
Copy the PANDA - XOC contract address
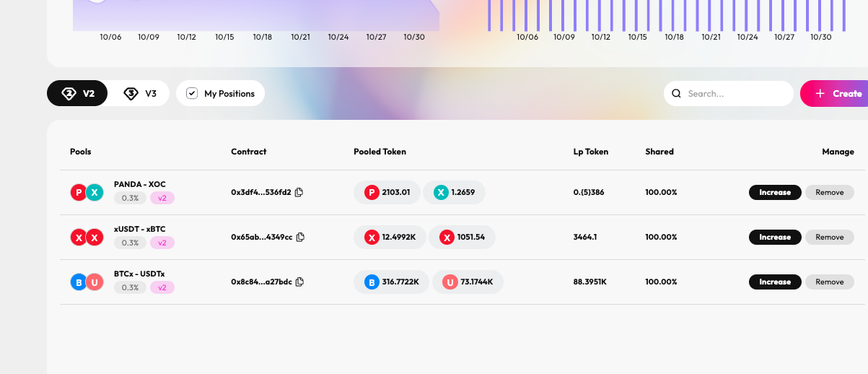299,192
